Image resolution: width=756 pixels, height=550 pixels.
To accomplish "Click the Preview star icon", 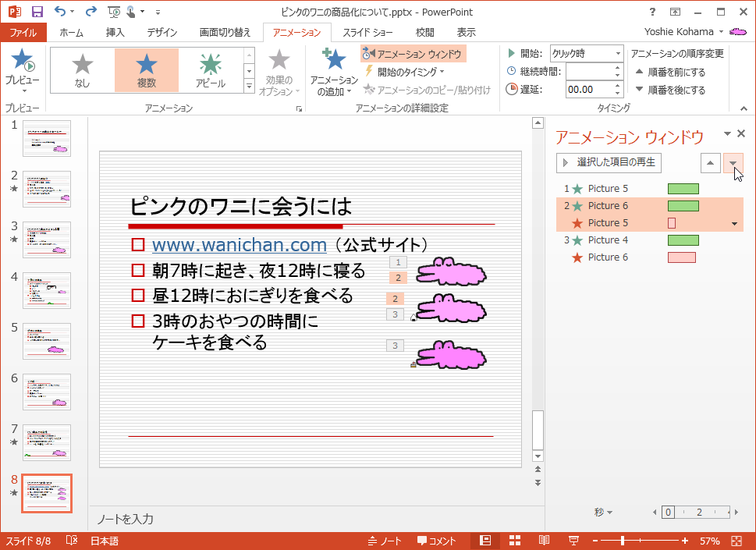I will coord(22,60).
